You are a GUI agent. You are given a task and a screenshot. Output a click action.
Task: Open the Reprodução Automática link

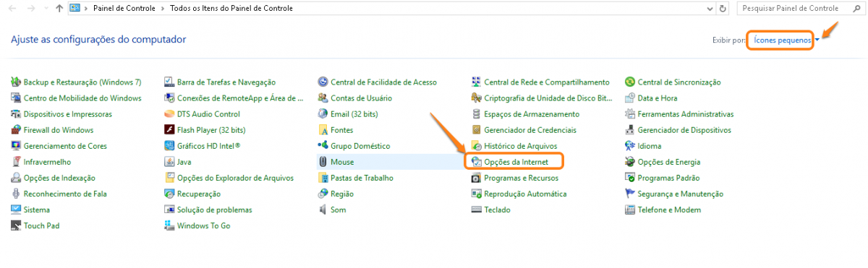click(525, 194)
